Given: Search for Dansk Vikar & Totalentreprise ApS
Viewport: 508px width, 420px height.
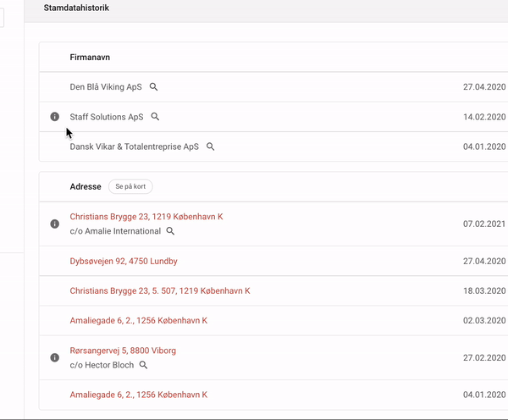Looking at the screenshot, I should [211, 146].
